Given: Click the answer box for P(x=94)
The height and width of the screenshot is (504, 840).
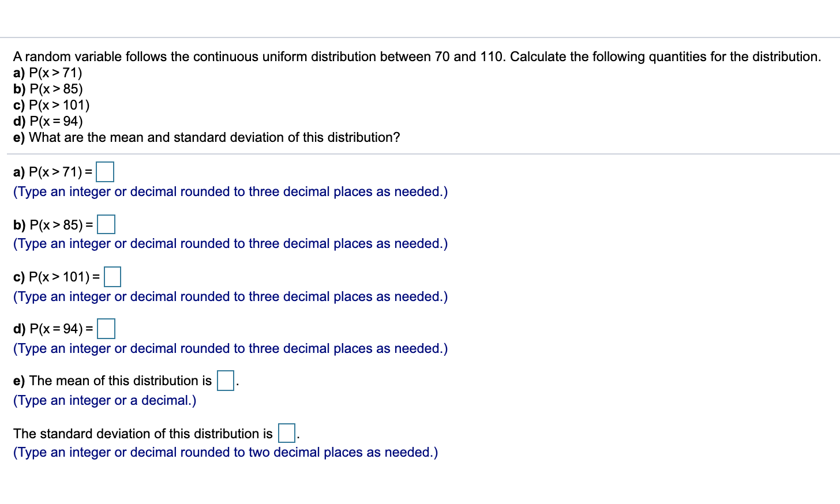Looking at the screenshot, I should pos(106,329).
